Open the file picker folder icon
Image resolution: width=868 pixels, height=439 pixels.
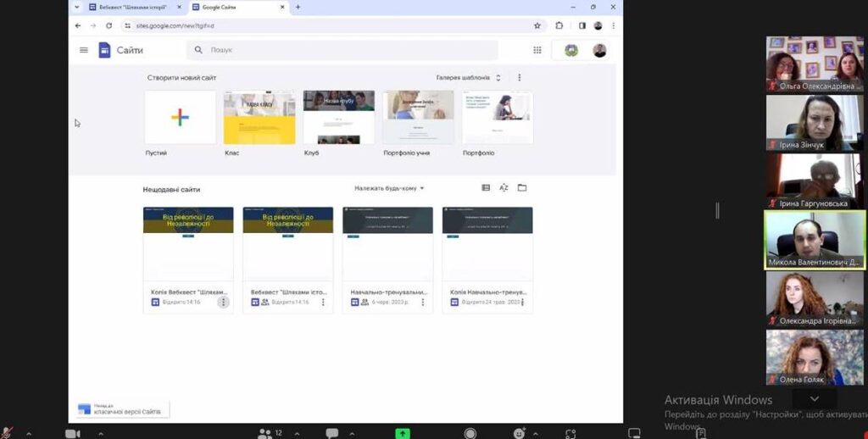tap(522, 188)
